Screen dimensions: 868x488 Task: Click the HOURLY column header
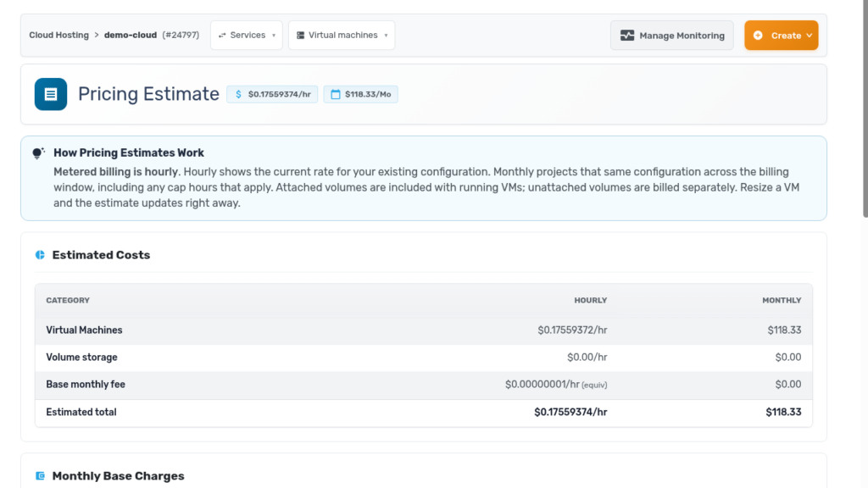click(x=591, y=301)
